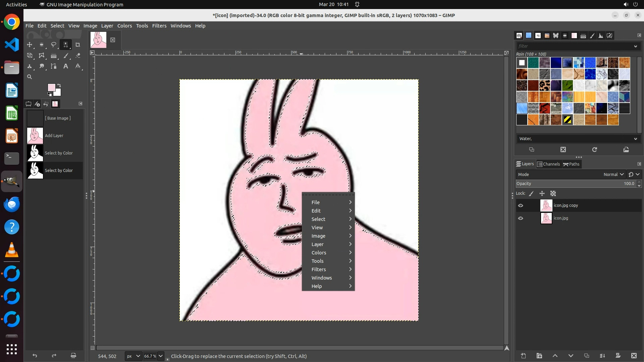Select the Free Select lasso tool
Image resolution: width=644 pixels, height=362 pixels.
click(54, 45)
